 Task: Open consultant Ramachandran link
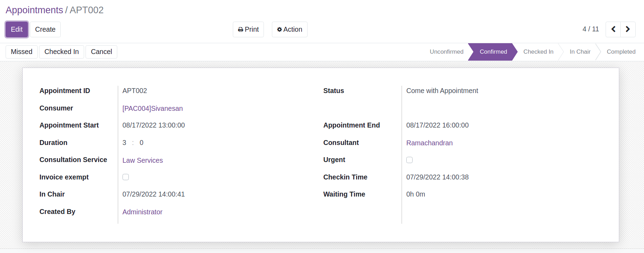(x=429, y=143)
